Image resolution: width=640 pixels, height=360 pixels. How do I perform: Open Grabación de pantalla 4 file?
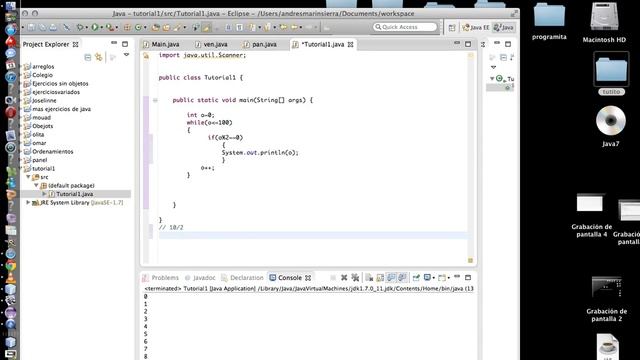(x=591, y=216)
